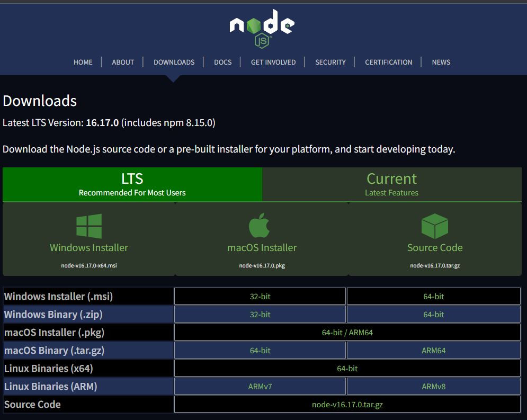Click the Windows logo icon
Image resolution: width=527 pixels, height=420 pixels.
tap(89, 226)
